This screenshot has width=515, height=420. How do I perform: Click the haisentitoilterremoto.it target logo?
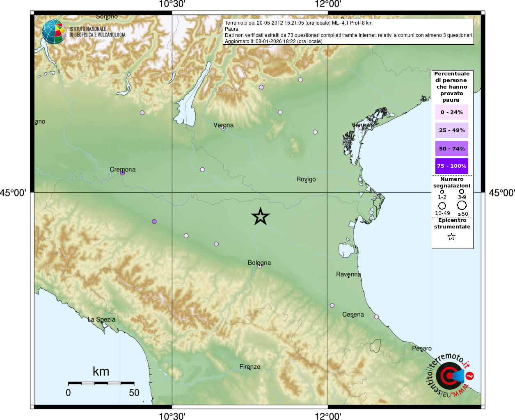[450, 376]
